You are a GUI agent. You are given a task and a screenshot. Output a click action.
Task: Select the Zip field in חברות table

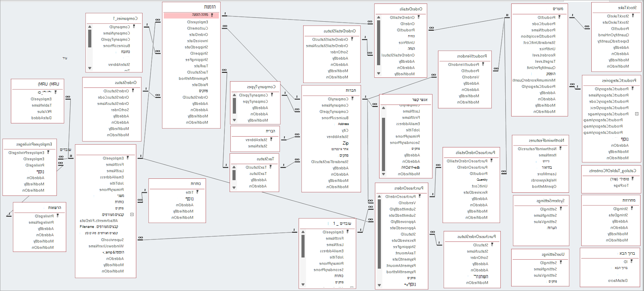pyautogui.click(x=345, y=143)
